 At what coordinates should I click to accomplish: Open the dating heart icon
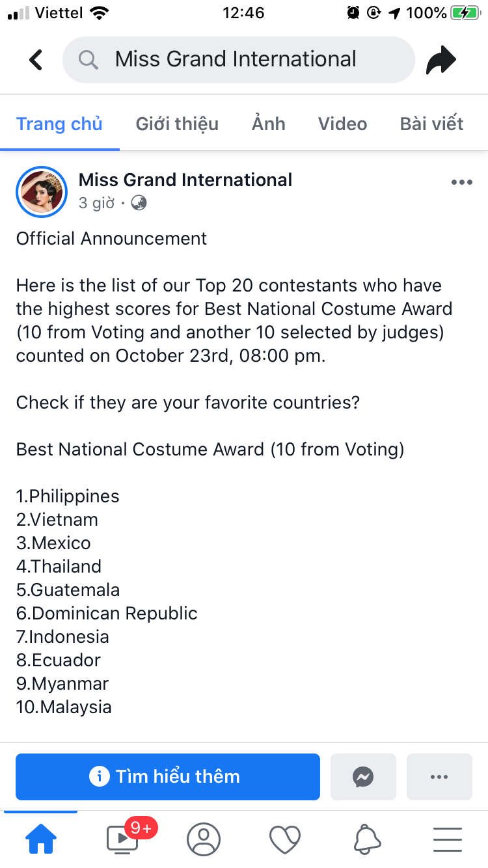tap(285, 839)
